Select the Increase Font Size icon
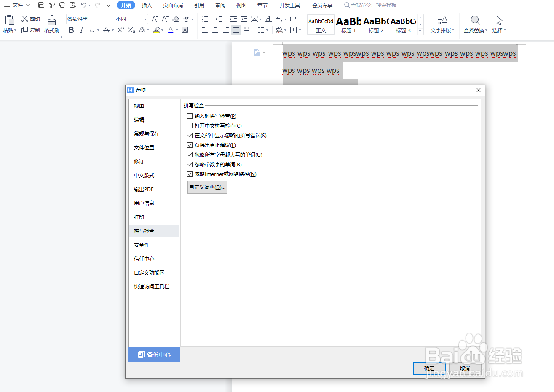This screenshot has height=392, width=554. pos(154,19)
